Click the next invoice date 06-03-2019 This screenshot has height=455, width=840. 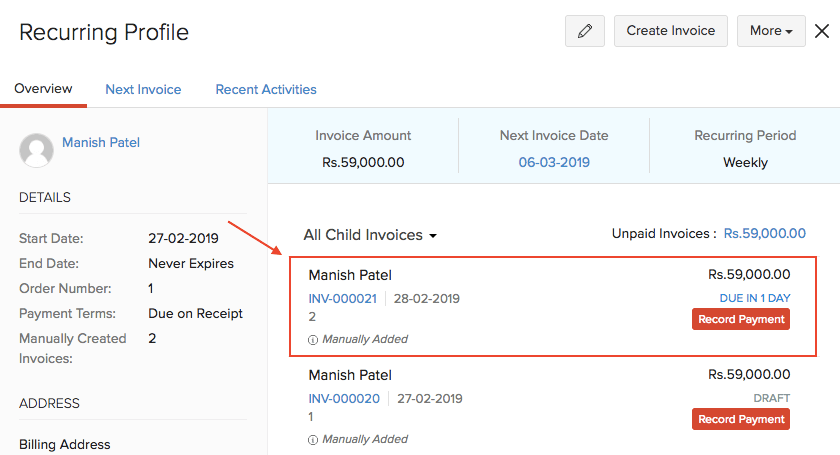pos(554,162)
